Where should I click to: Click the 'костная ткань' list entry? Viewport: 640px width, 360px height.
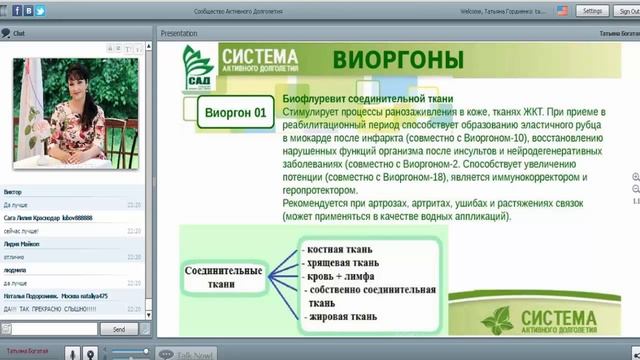[339, 249]
